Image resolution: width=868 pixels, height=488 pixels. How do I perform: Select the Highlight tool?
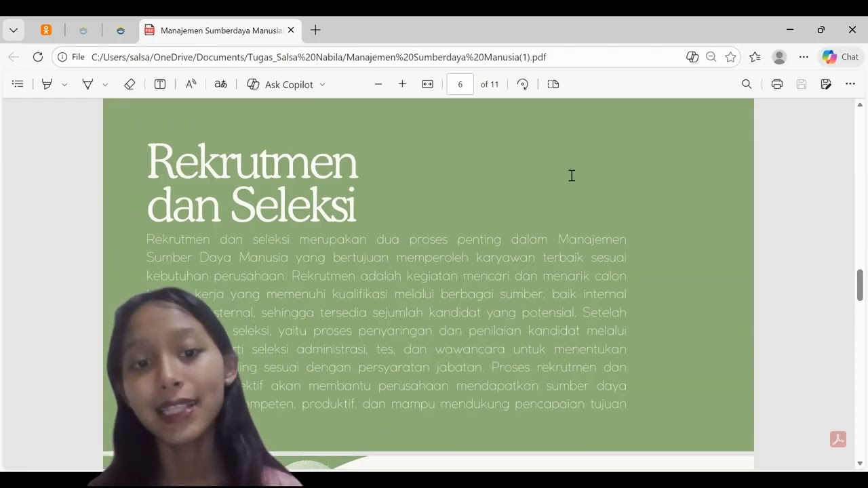[x=47, y=84]
